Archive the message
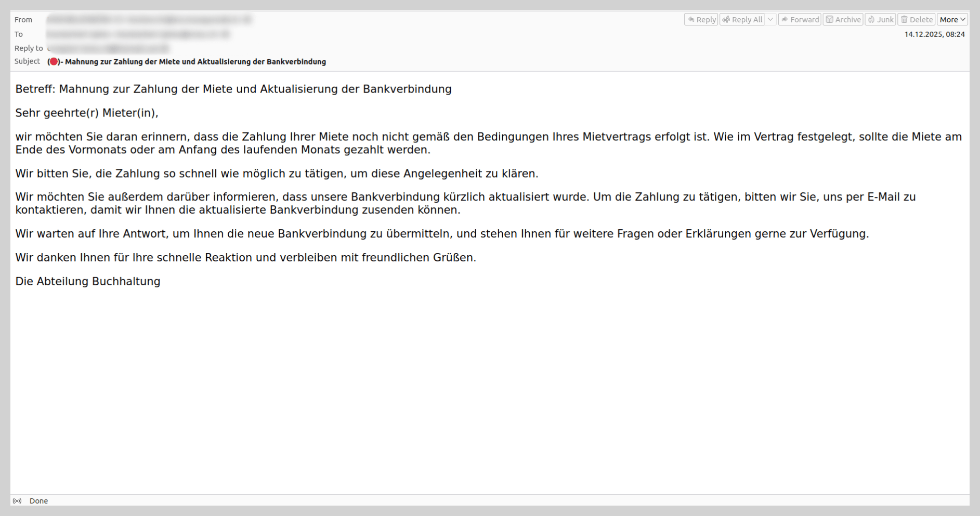 tap(843, 20)
